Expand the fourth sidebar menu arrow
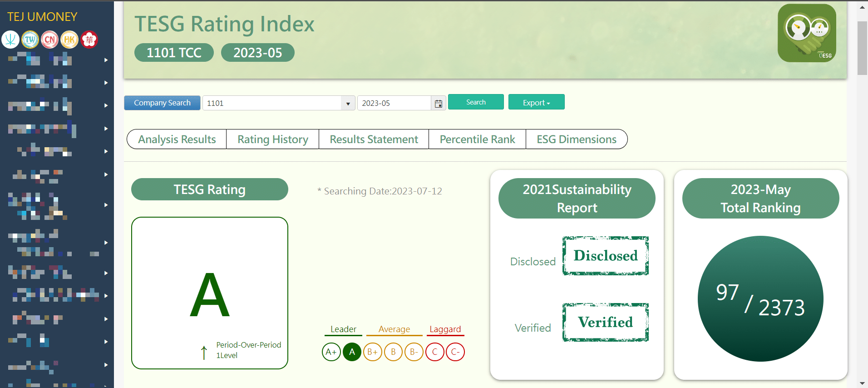 click(106, 129)
